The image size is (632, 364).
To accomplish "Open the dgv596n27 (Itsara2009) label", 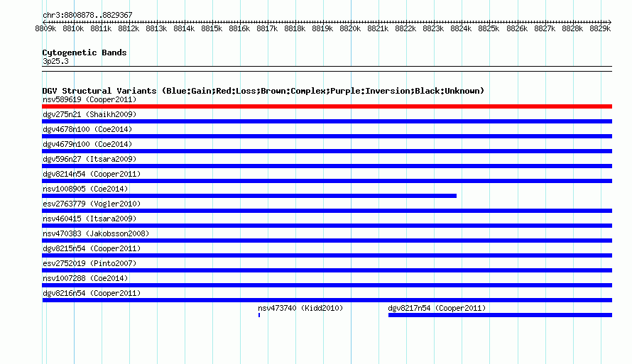I will (x=89, y=159).
